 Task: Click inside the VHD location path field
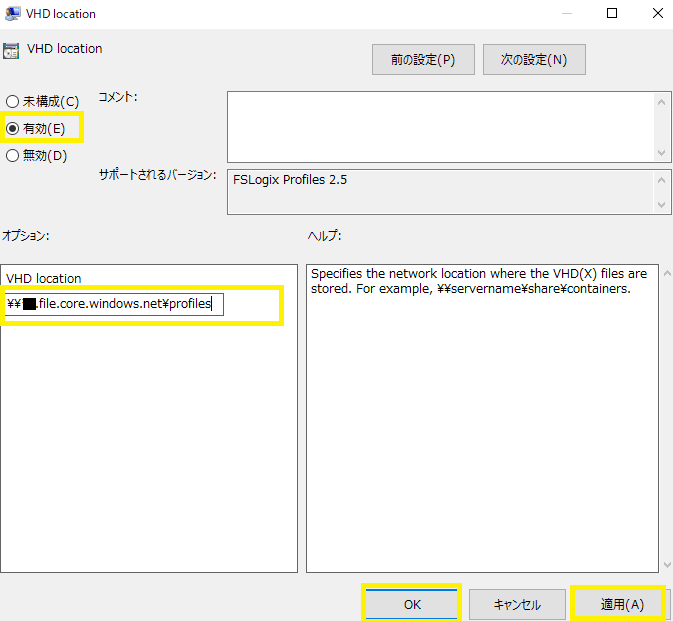[114, 304]
